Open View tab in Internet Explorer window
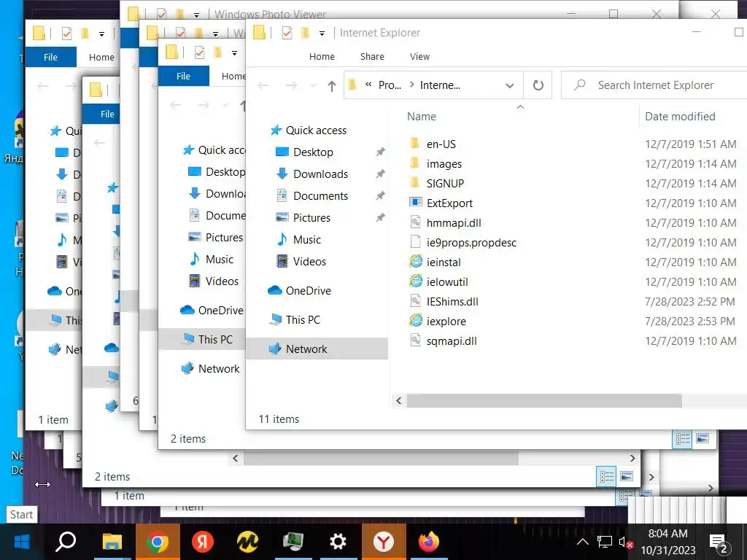The height and width of the screenshot is (560, 747). [419, 57]
